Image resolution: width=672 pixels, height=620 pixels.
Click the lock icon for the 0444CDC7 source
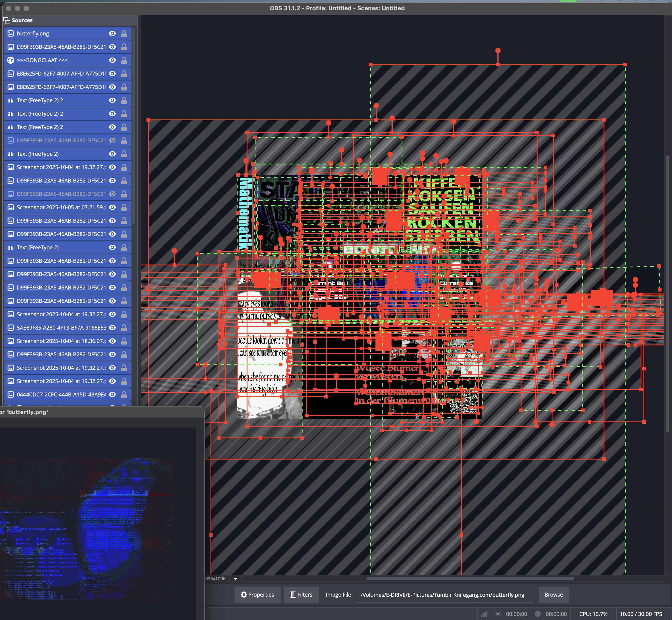click(124, 394)
